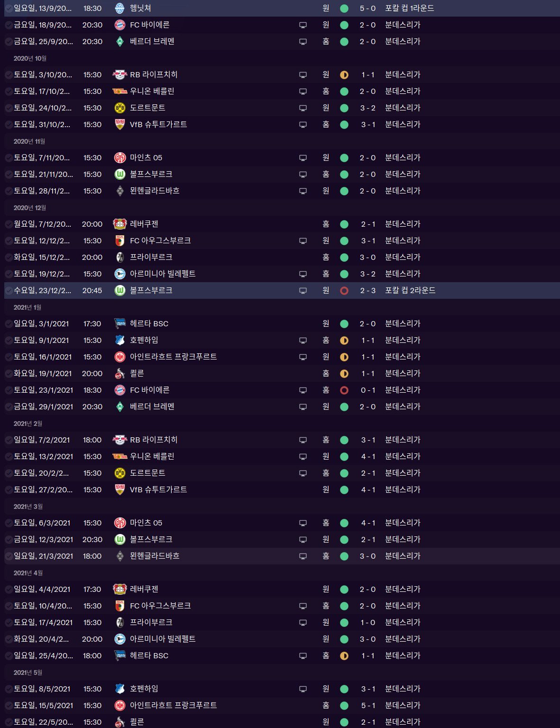Click the 호펜하임 logo in the 8/5/2021 row
560x728 pixels.
pyautogui.click(x=120, y=689)
